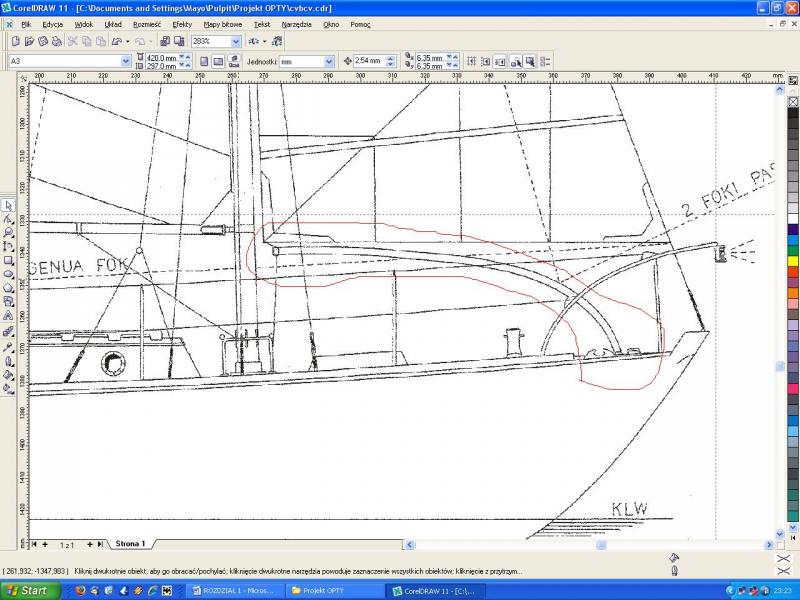Viewport: 800px width, 600px height.
Task: Choose the Ellipse tool in toolbox
Action: pos(8,274)
